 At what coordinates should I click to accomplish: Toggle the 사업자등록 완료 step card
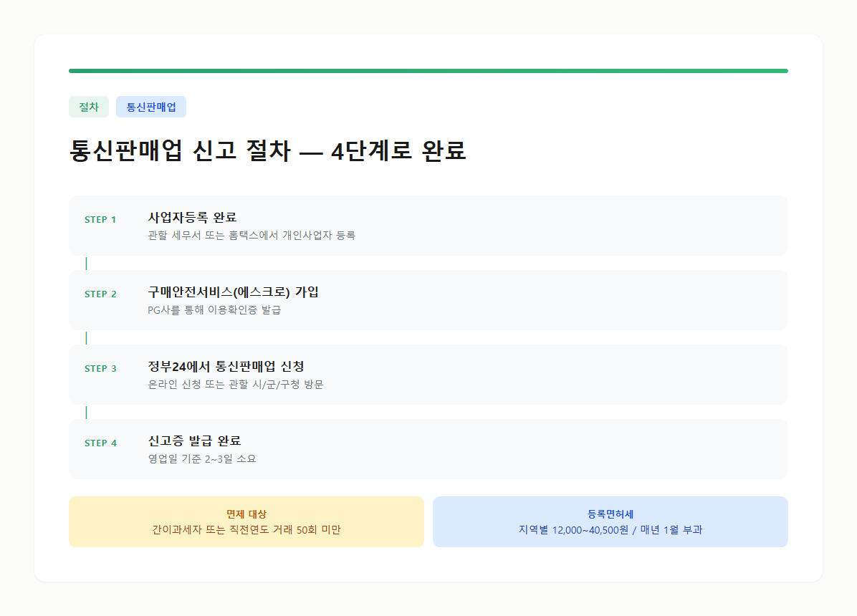428,226
